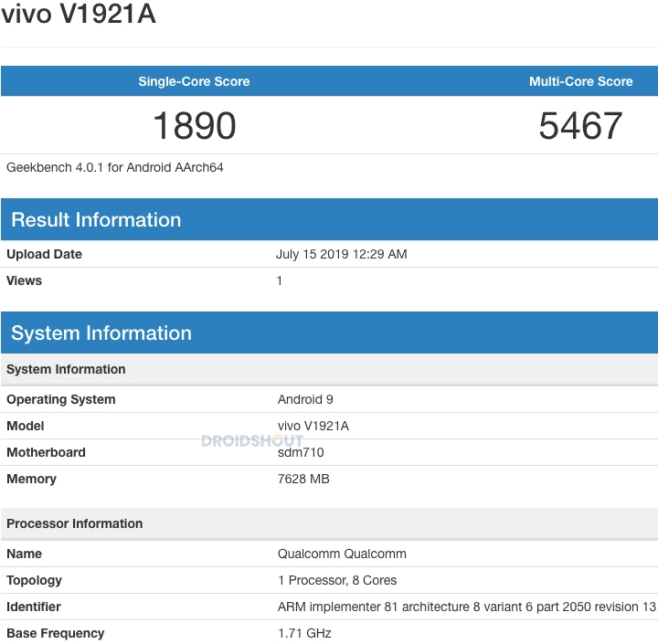Click the Views value 1
658x644 pixels.
(280, 280)
